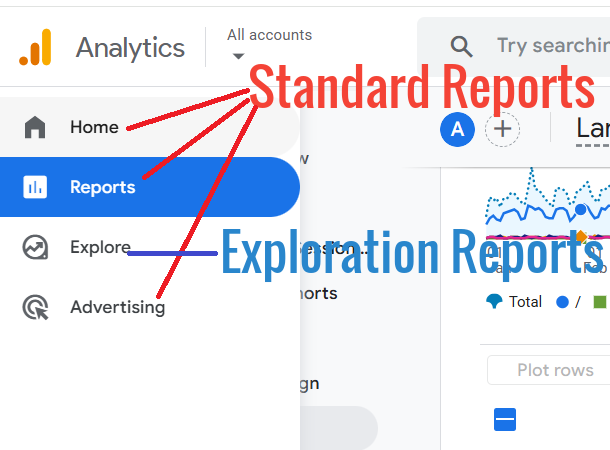Select Reports in the navigation menu
Image resolution: width=610 pixels, height=450 pixels.
pyautogui.click(x=150, y=187)
